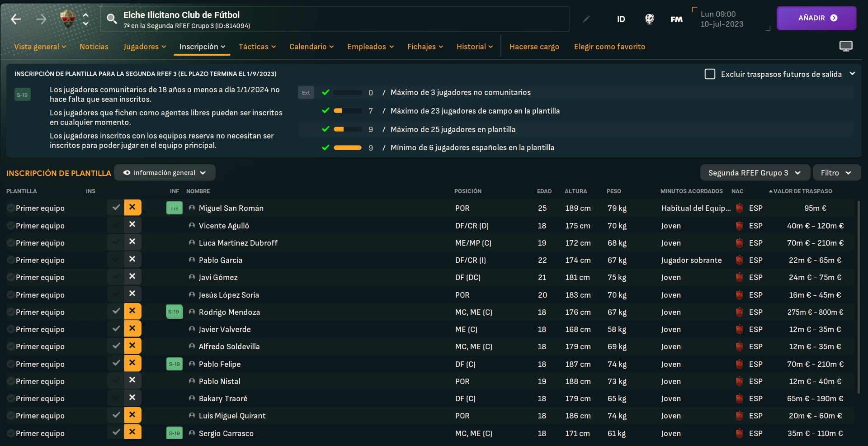Image resolution: width=868 pixels, height=446 pixels.
Task: Toggle registration check for Pablo Nistal
Action: [x=116, y=380]
